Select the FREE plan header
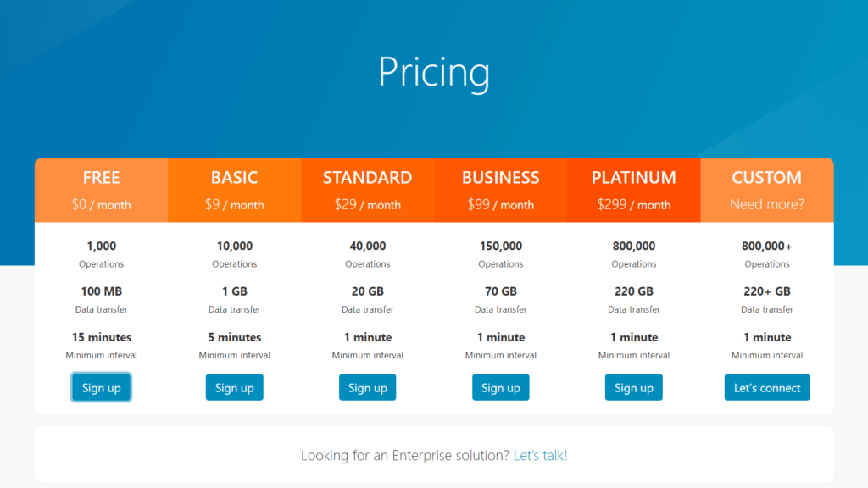The height and width of the screenshot is (488, 868). click(x=102, y=178)
